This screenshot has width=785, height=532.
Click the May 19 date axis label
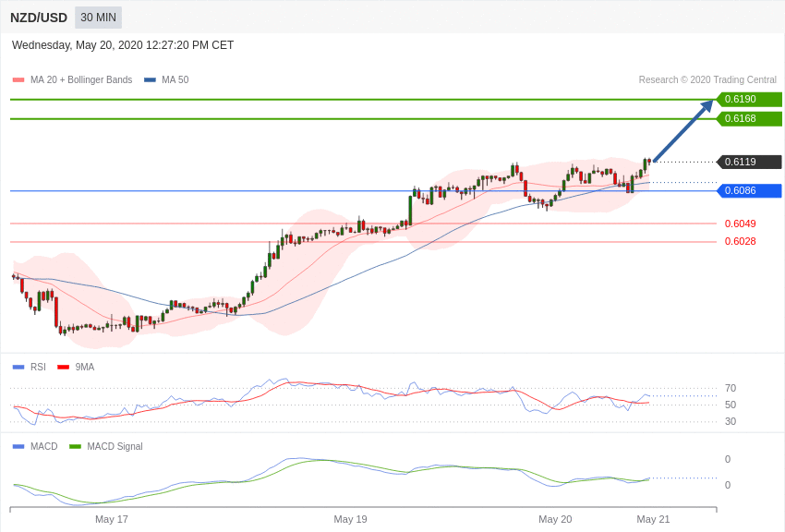[350, 519]
